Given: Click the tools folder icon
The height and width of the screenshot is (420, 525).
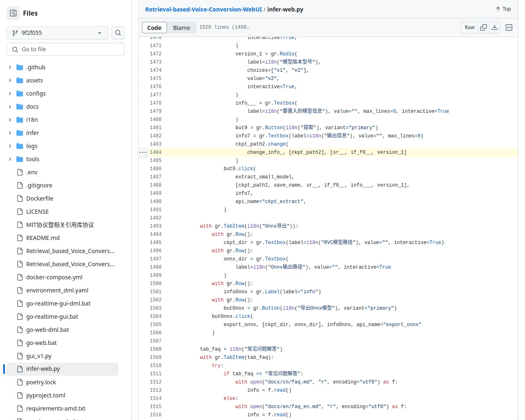Looking at the screenshot, I should click(20, 159).
